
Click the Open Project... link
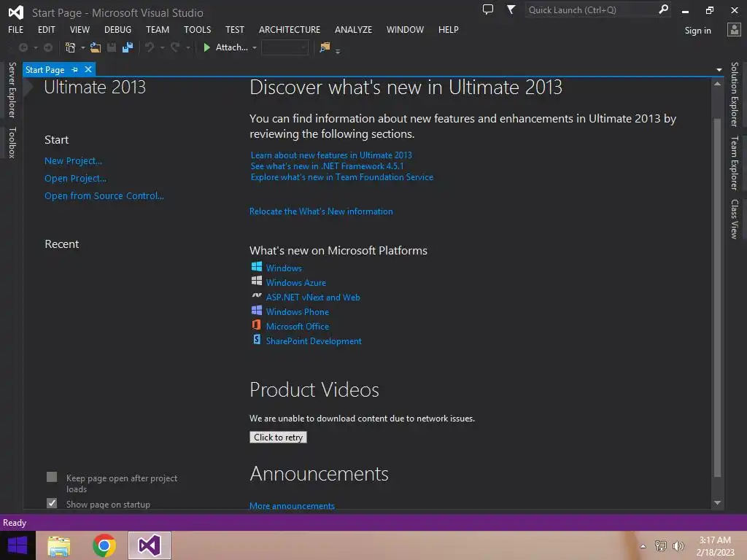pos(75,179)
